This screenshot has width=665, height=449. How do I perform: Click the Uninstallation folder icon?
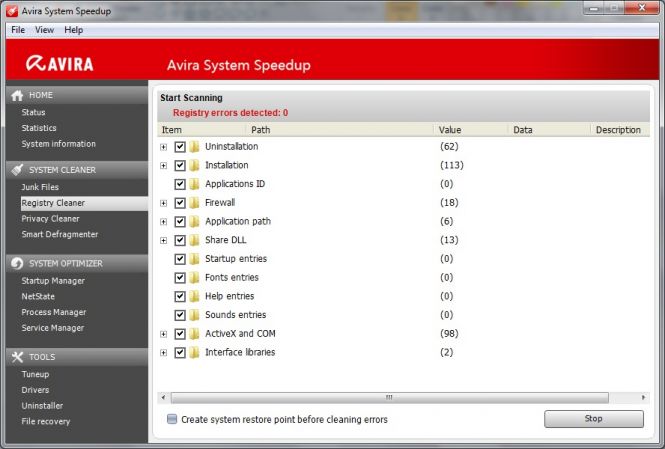click(194, 147)
